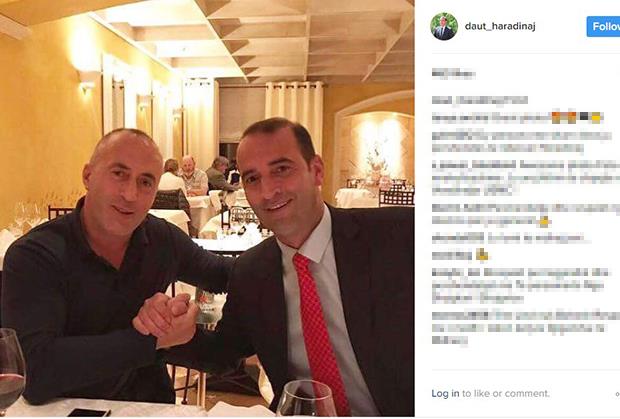Open the more options dots beside the comment prompt
Image resolution: width=620 pixels, height=419 pixels.
(x=617, y=394)
